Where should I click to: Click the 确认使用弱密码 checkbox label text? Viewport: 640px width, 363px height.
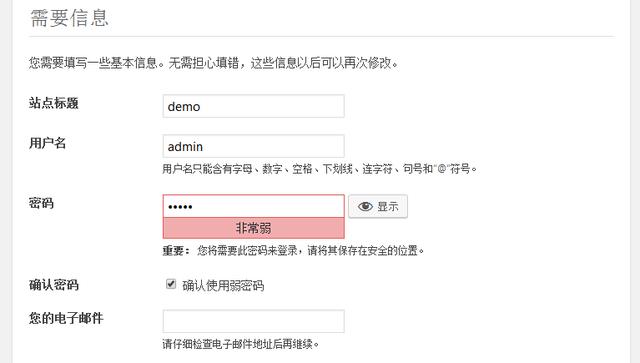(223, 285)
